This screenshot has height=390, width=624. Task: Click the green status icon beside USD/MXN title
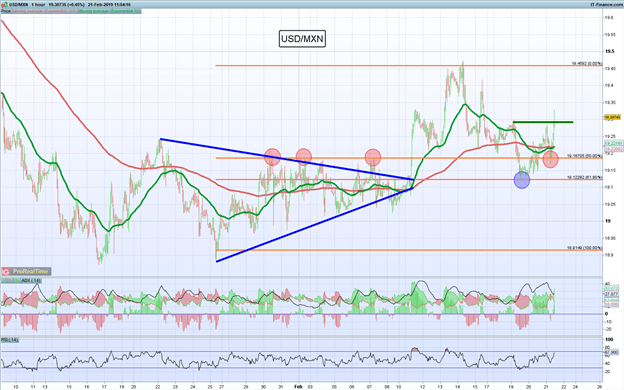click(5, 4)
